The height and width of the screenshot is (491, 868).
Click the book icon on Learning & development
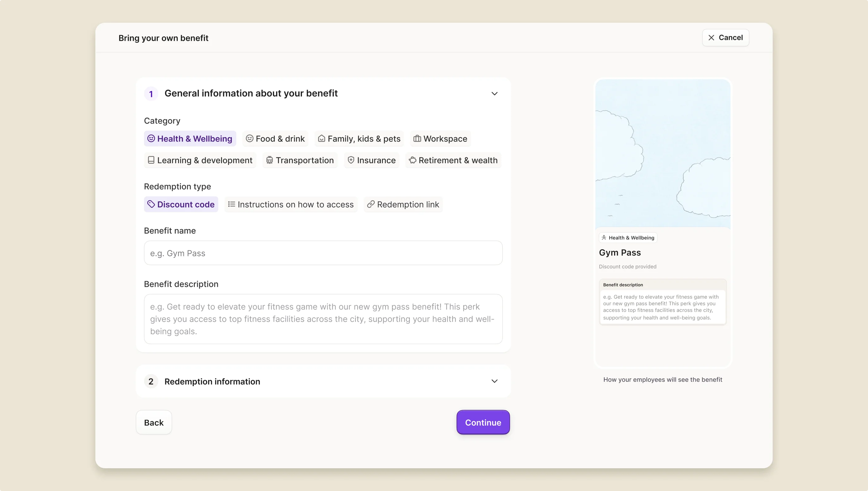[x=151, y=160]
